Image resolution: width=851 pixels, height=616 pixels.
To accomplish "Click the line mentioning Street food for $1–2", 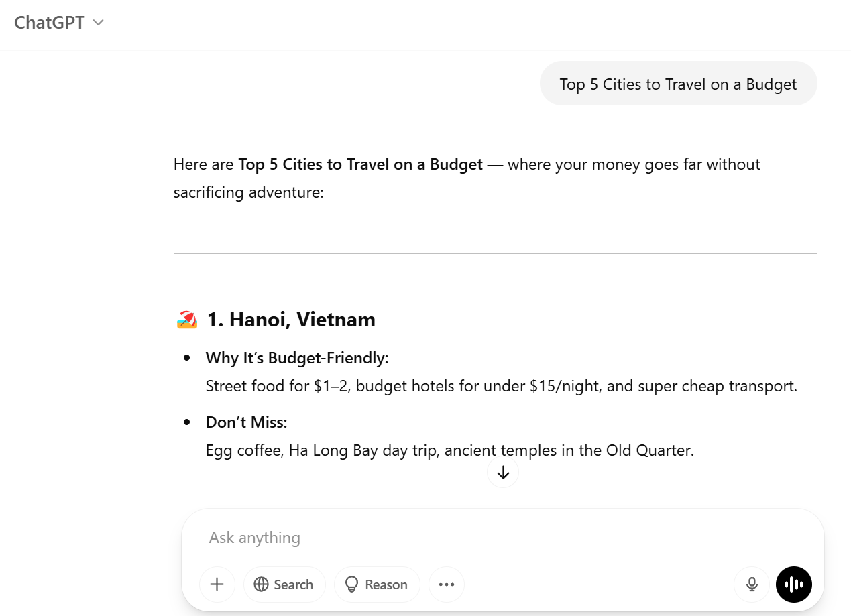I will [x=501, y=386].
